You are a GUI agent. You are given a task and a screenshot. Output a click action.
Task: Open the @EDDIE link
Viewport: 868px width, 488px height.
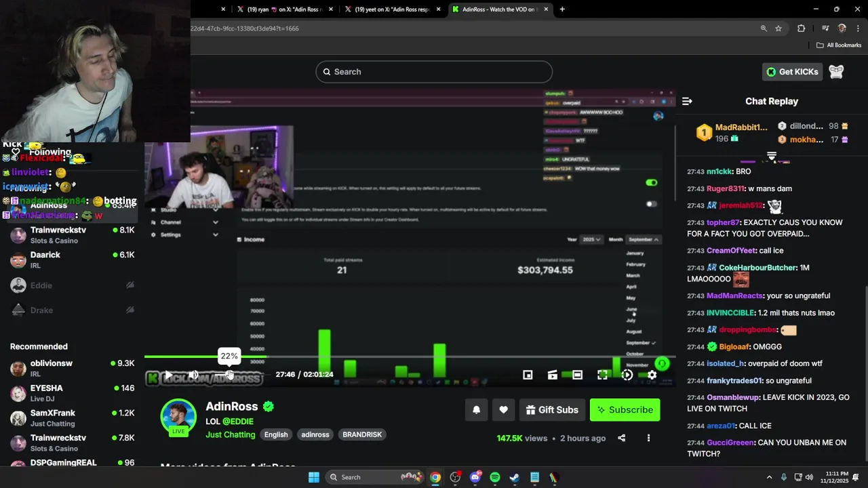[238, 422]
